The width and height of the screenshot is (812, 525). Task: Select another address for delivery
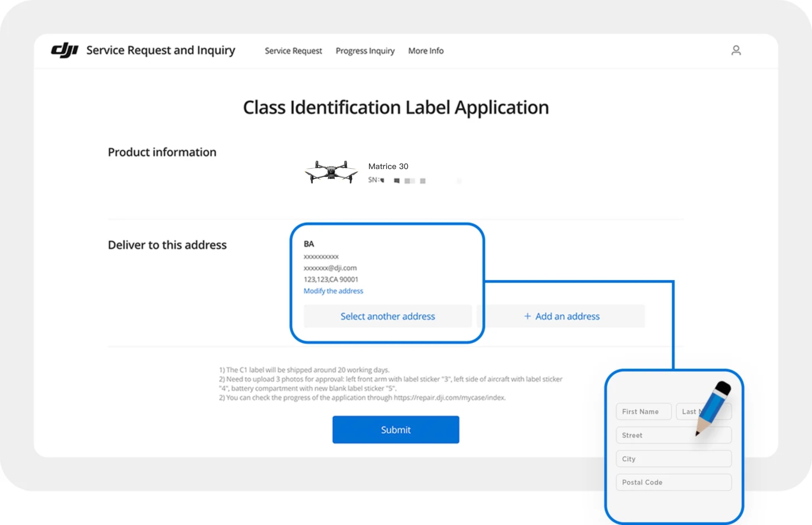387,316
